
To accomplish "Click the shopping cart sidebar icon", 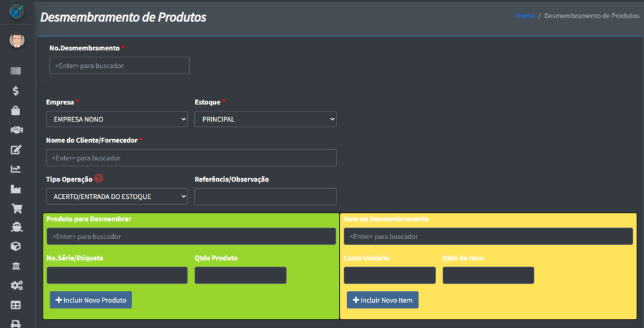I will pyautogui.click(x=16, y=208).
